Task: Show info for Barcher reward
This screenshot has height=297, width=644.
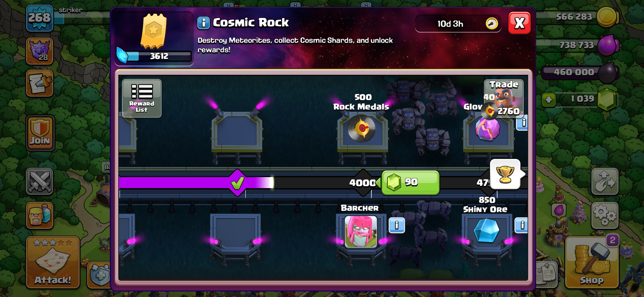Action: 397,225
